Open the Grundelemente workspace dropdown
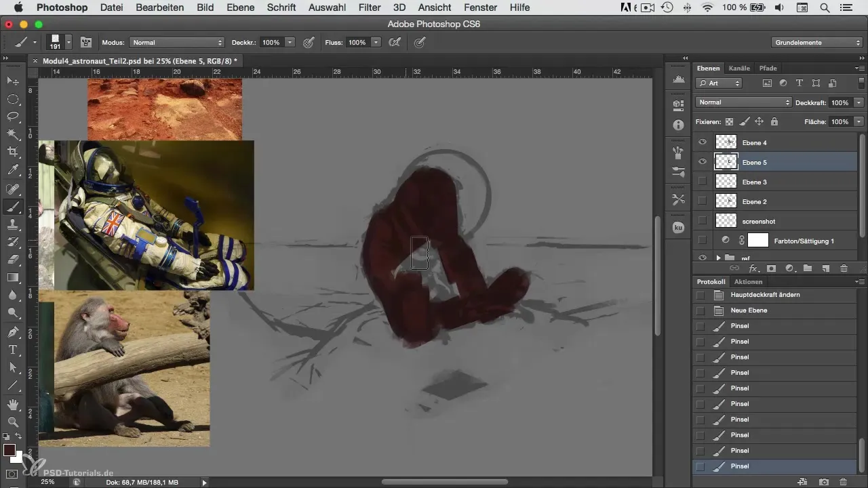 (816, 42)
